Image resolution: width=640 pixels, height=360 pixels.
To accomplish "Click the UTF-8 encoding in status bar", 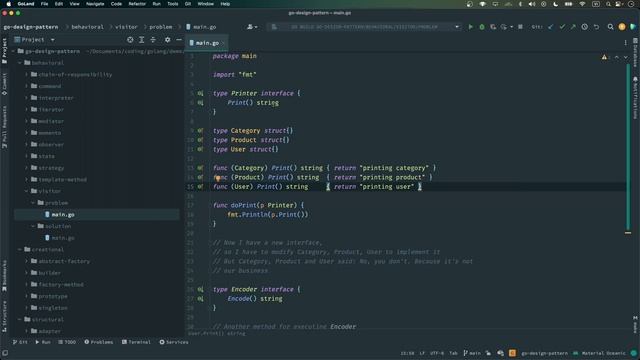I will pyautogui.click(x=437, y=353).
